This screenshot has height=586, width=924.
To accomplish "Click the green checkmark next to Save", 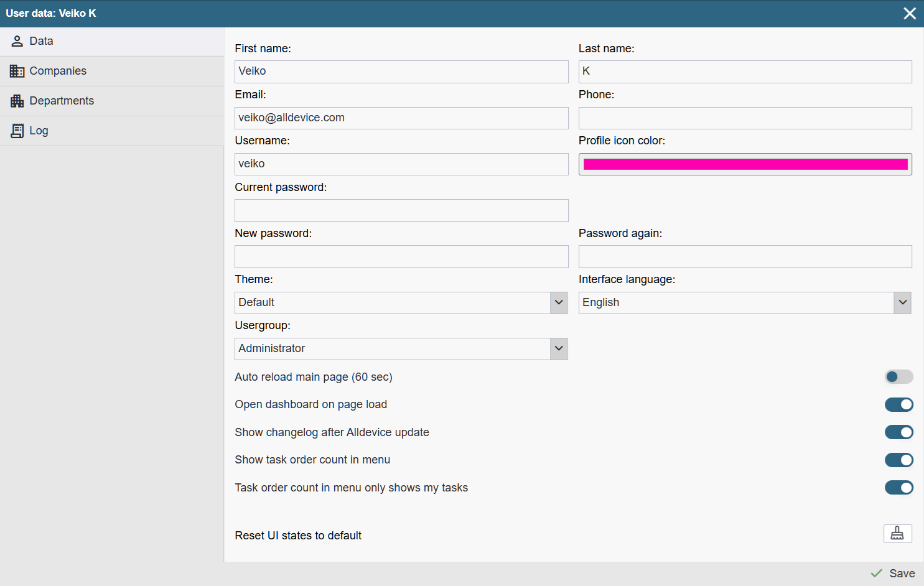I will click(x=877, y=574).
